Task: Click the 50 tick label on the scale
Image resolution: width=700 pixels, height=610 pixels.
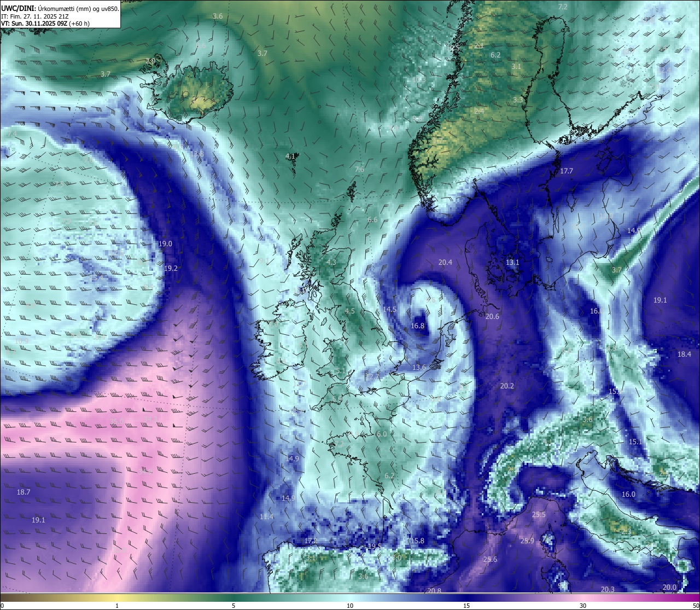Action: click(x=696, y=606)
